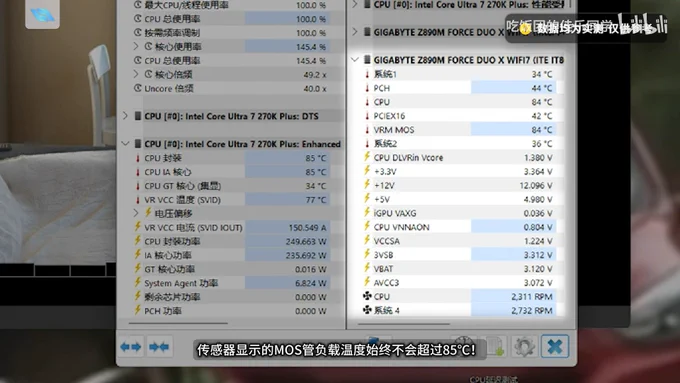Click the lightning icon beside System Agent 功率
This screenshot has height=383, width=680.
pyautogui.click(x=137, y=282)
